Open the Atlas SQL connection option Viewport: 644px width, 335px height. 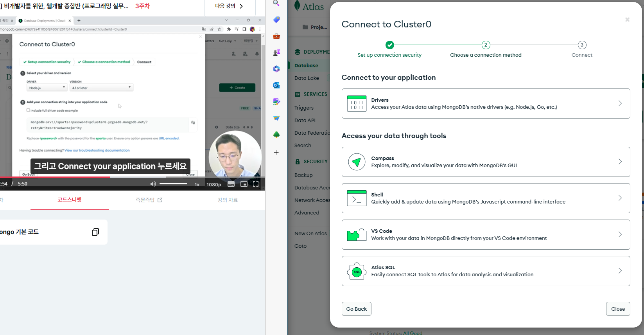click(x=486, y=271)
